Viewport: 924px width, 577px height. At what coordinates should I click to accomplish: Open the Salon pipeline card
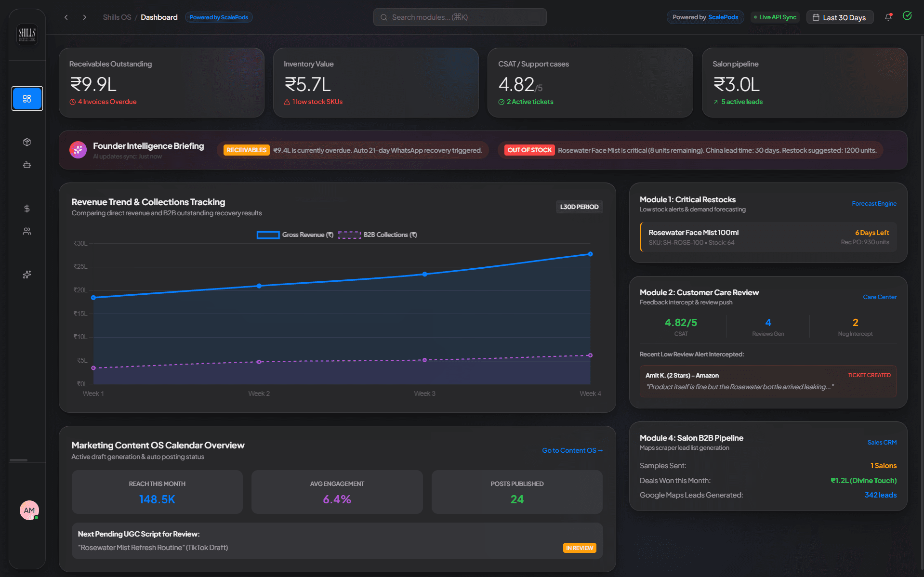[805, 82]
